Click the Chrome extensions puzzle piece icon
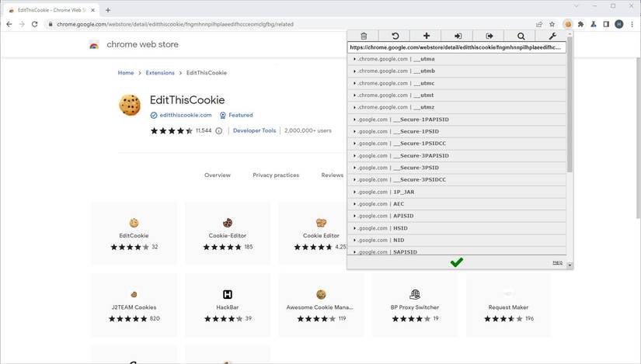The image size is (641, 364). [580, 24]
